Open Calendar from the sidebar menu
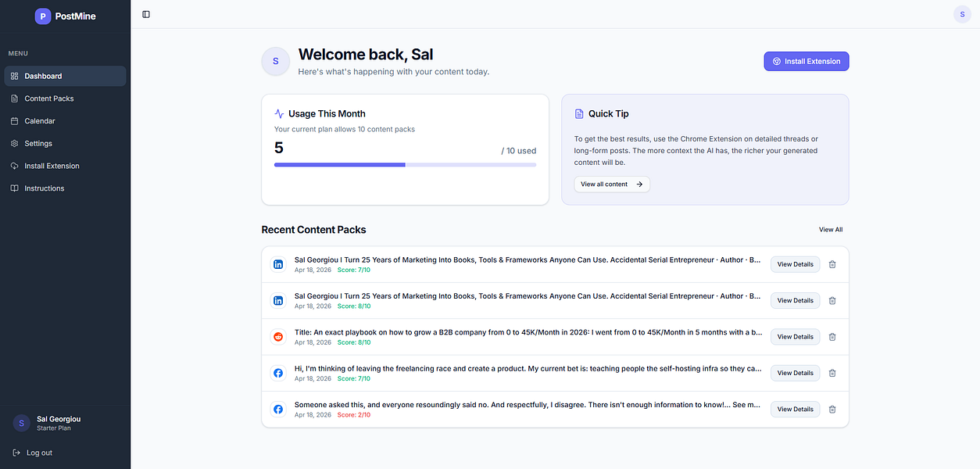 pyautogui.click(x=65, y=121)
